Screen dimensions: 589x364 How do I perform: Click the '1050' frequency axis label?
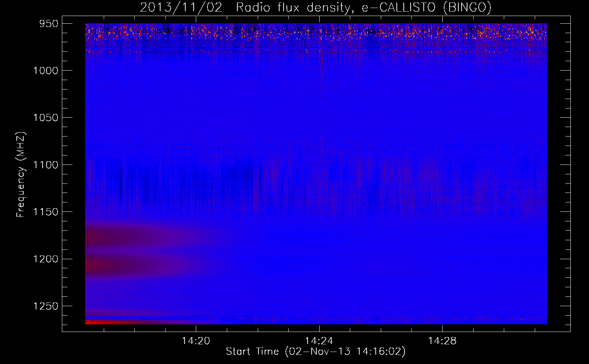click(x=46, y=118)
